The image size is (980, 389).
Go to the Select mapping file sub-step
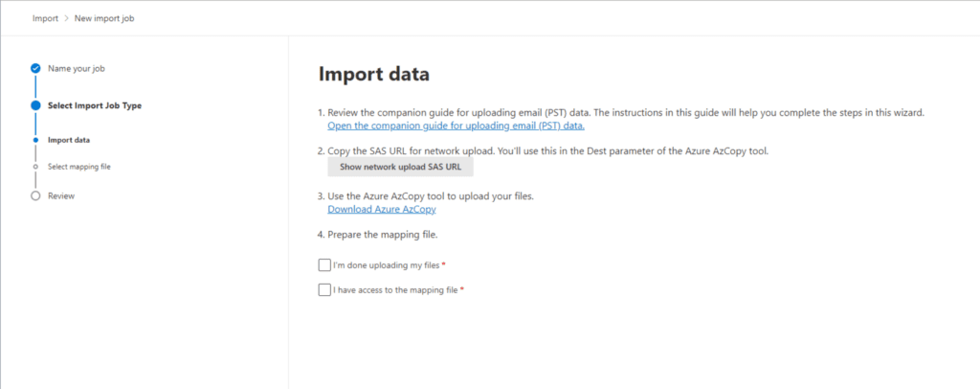point(79,167)
